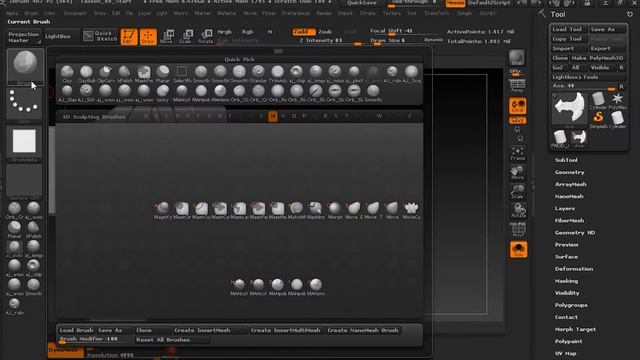Pick the MatchMaker brush icon
This screenshot has height=360, width=640.
pos(297,209)
